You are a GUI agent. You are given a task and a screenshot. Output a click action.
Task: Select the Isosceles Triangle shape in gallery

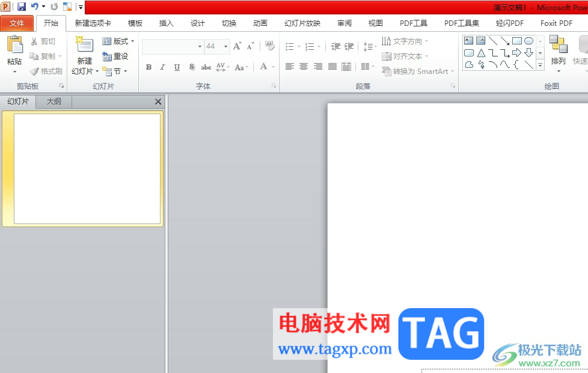(x=481, y=53)
